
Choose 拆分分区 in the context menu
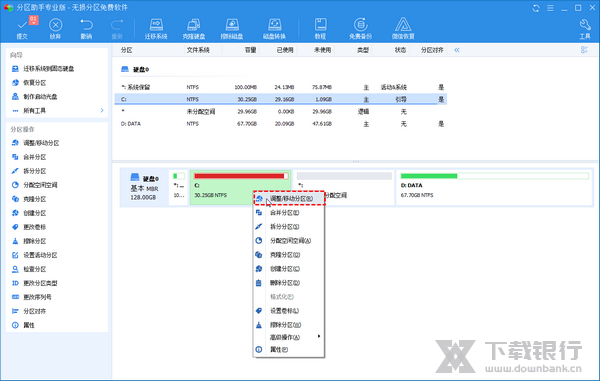[x=289, y=227]
